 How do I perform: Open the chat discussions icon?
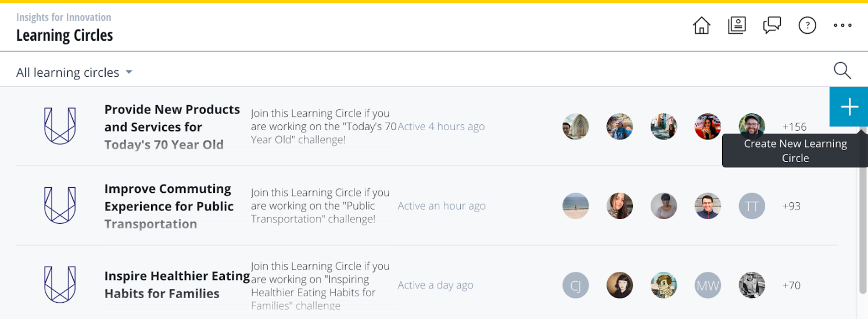772,26
